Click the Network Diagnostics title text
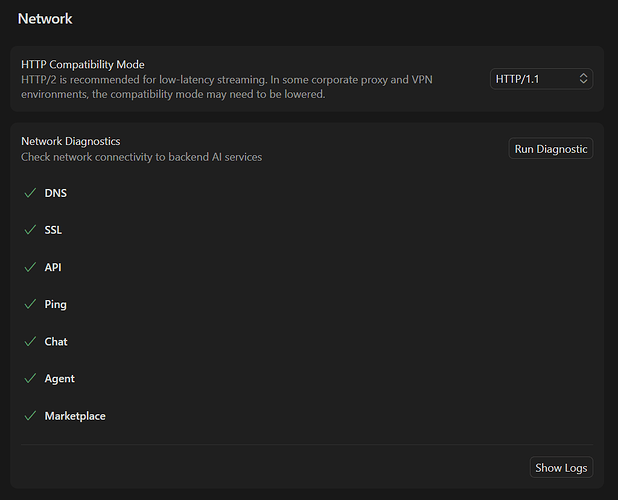 70,141
